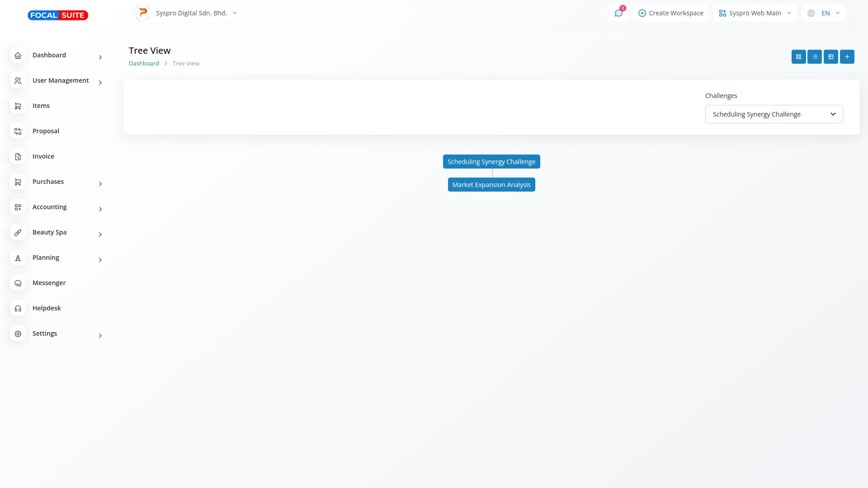
Task: Open the EN language dropdown
Action: coord(823,13)
